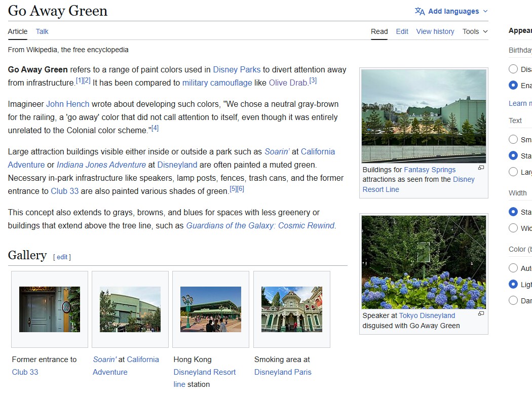The width and height of the screenshot is (532, 398).
Task: Select the first Birthday mode radio button
Action: (x=513, y=69)
